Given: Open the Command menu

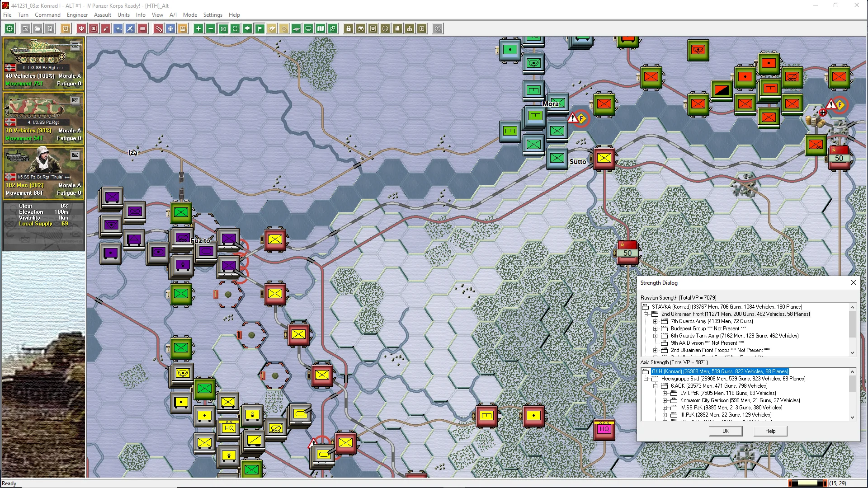Looking at the screenshot, I should tap(47, 14).
